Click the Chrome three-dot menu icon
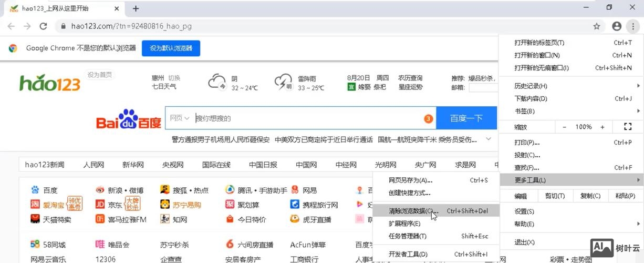Screen dimensions: 644x263 pos(633,26)
